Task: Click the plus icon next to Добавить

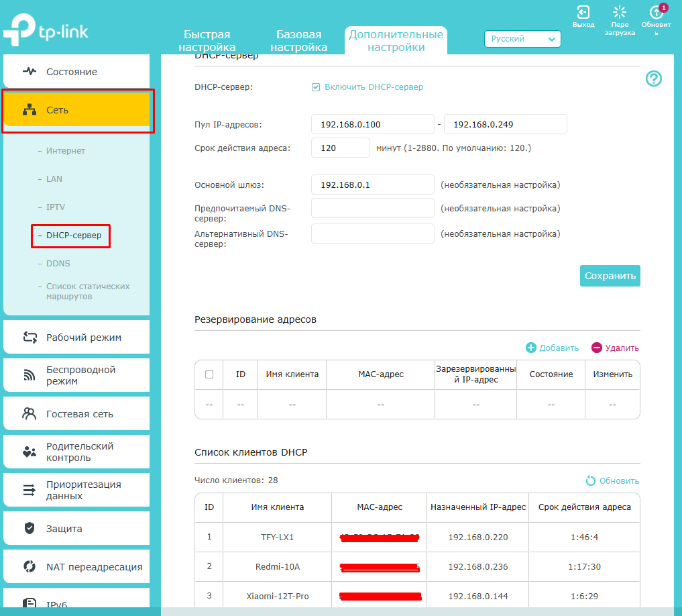Action: 530,348
